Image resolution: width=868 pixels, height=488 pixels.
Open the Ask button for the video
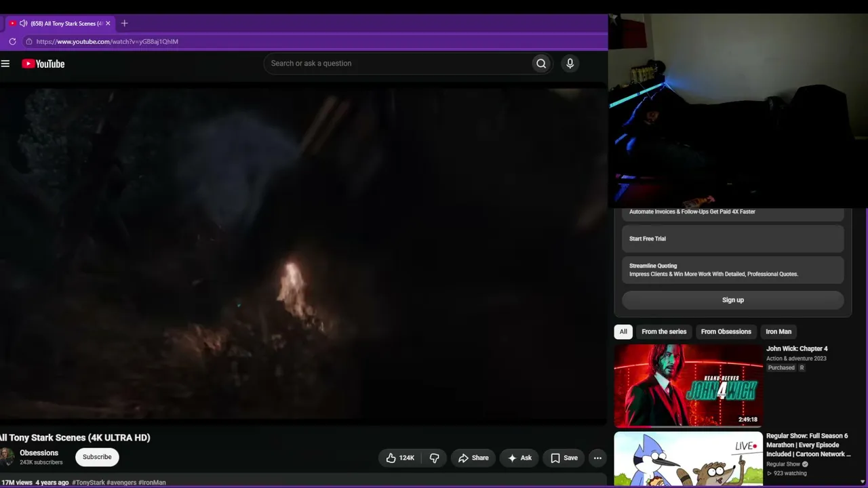coord(519,458)
